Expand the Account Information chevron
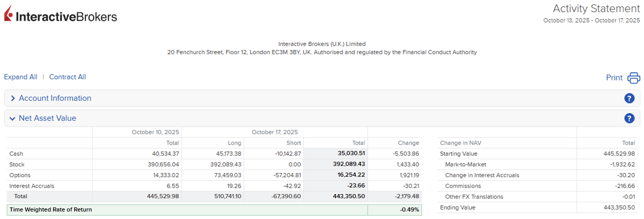The image size is (644, 219). tap(13, 98)
